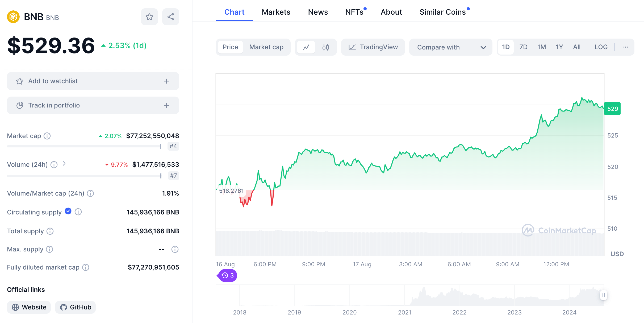This screenshot has height=323, width=644.
Task: Open the GitHub link
Action: 75,307
